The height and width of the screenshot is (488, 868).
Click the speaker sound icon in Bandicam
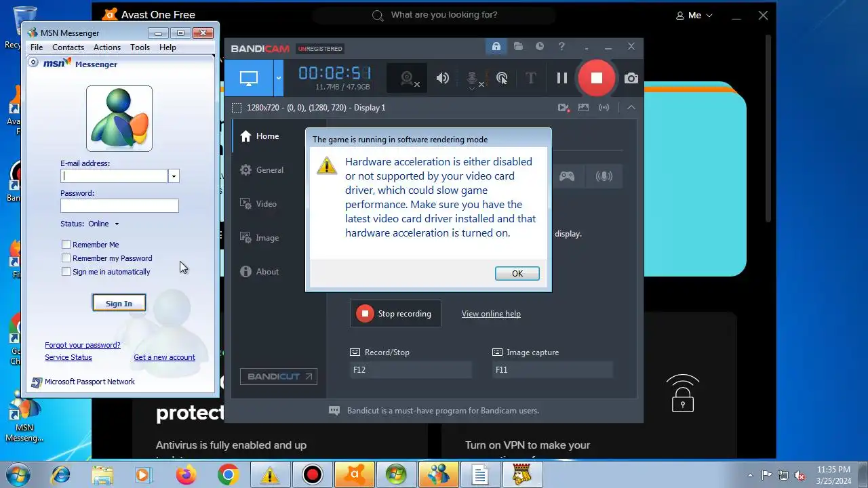[x=443, y=78]
